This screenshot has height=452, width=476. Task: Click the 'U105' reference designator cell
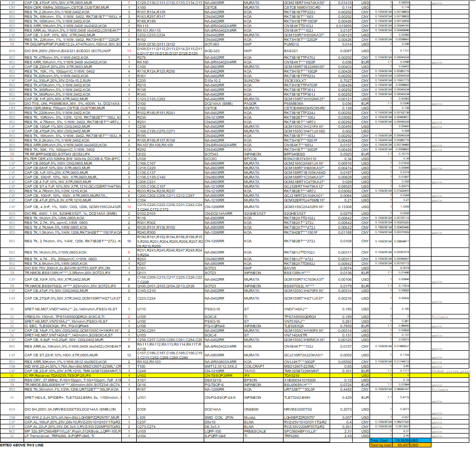pyautogui.click(x=170, y=432)
